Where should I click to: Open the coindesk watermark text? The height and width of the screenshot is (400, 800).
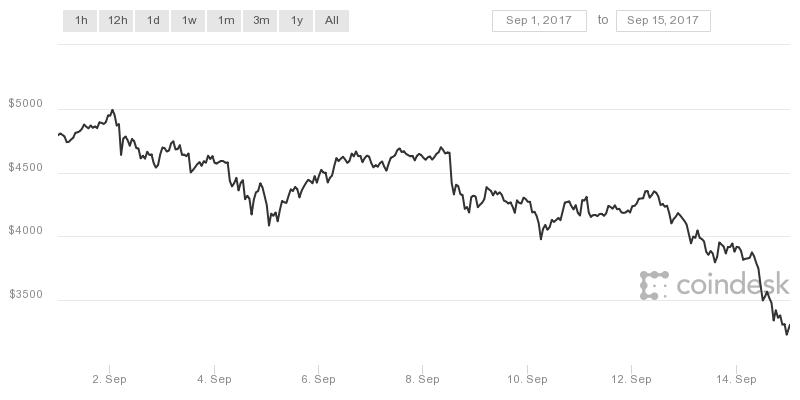click(x=725, y=286)
